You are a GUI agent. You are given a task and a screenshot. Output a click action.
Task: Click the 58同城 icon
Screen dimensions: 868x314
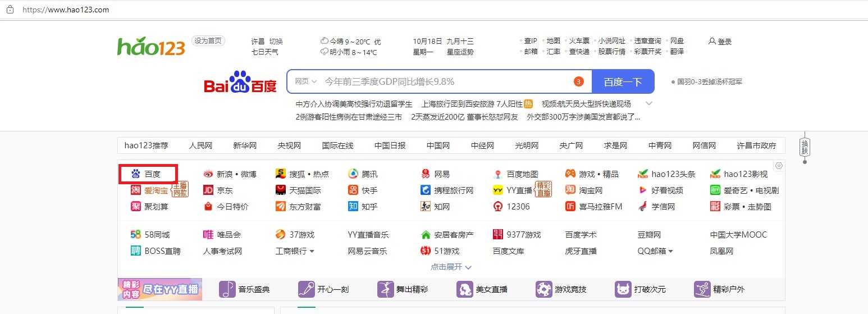click(x=135, y=235)
